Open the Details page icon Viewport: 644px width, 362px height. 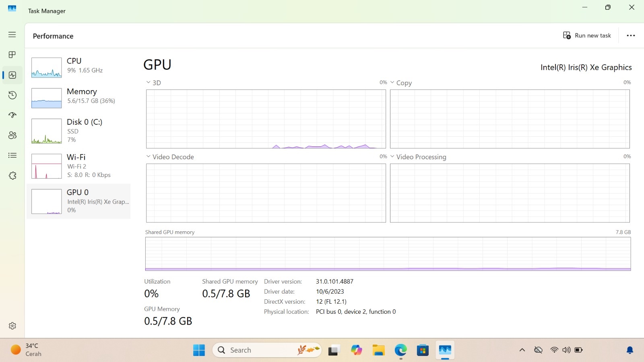click(12, 155)
